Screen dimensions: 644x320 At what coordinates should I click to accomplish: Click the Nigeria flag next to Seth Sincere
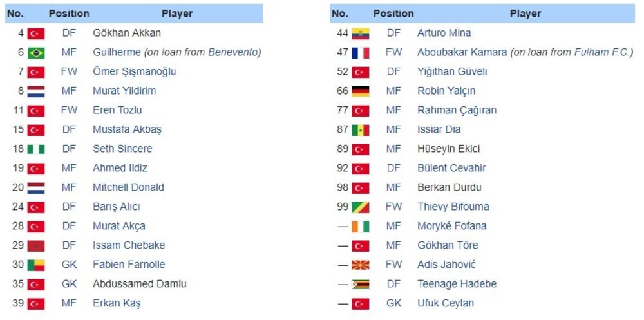[36, 149]
